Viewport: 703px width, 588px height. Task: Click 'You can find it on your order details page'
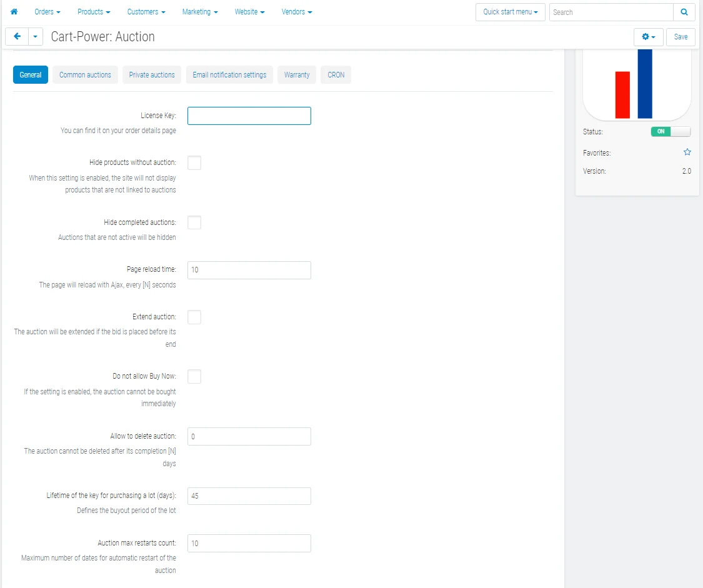118,131
